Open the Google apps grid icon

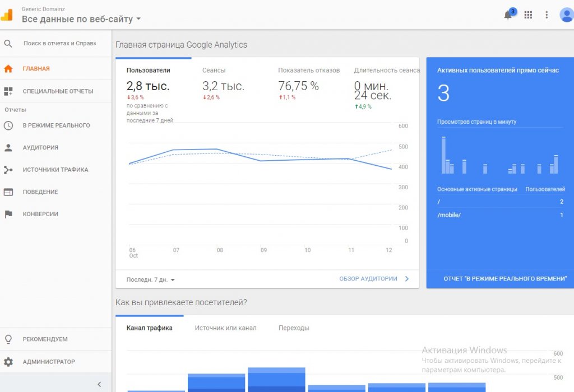[x=527, y=15]
